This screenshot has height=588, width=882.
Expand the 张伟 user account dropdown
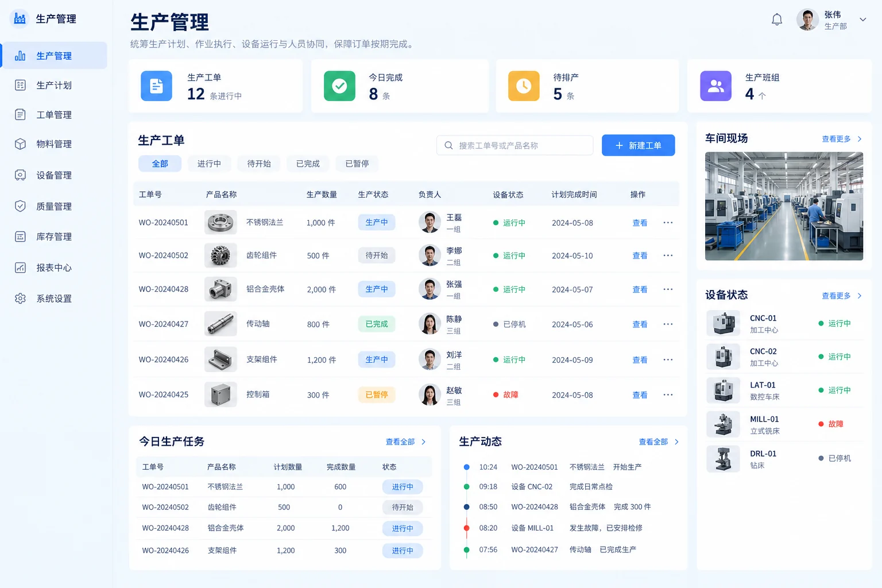(862, 20)
